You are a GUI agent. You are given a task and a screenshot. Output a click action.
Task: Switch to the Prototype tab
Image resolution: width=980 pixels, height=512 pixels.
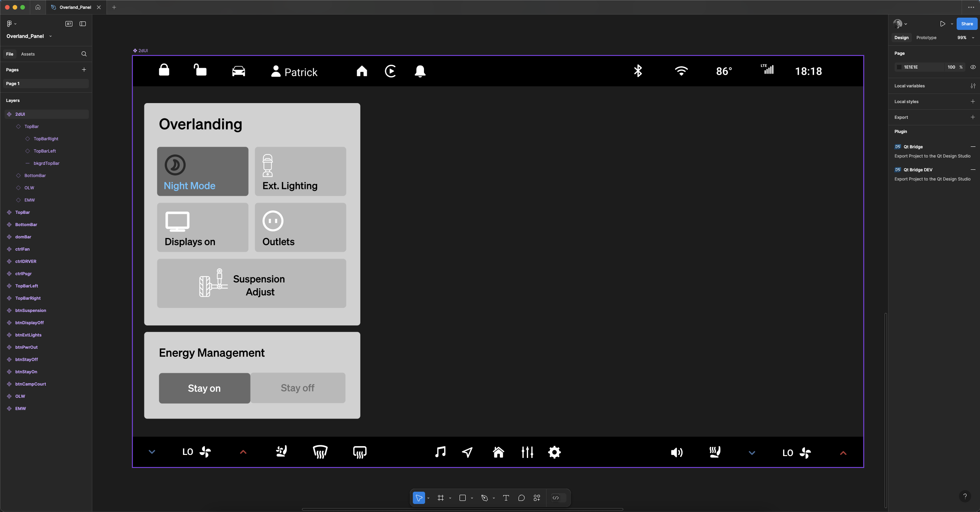[x=926, y=38]
